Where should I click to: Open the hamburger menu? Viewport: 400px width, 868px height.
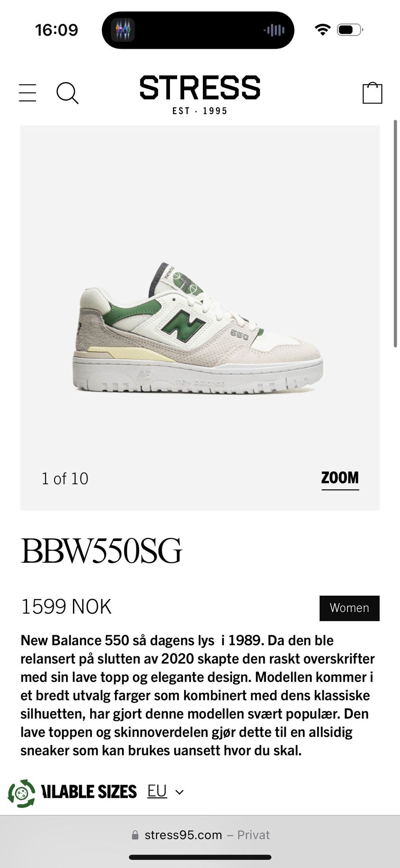pyautogui.click(x=27, y=93)
